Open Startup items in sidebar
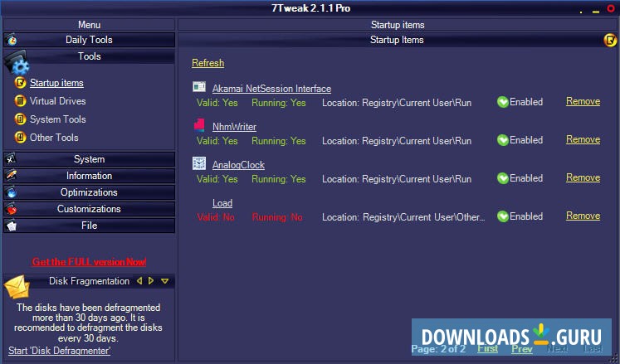The width and height of the screenshot is (620, 364). click(x=56, y=83)
